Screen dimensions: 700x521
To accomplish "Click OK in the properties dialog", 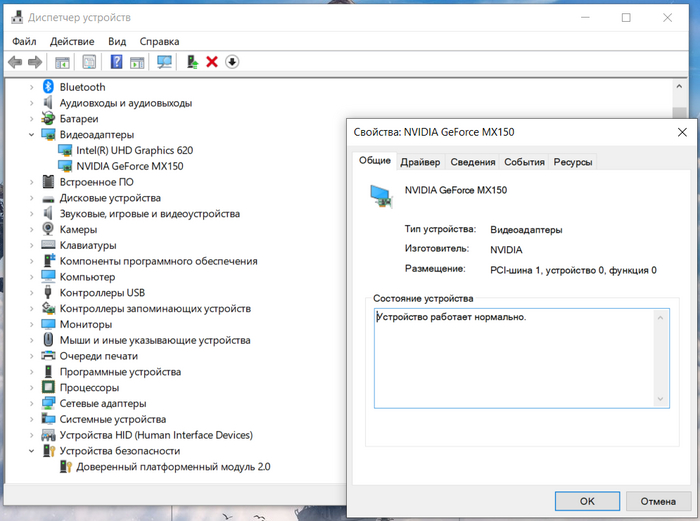I will 587,501.
